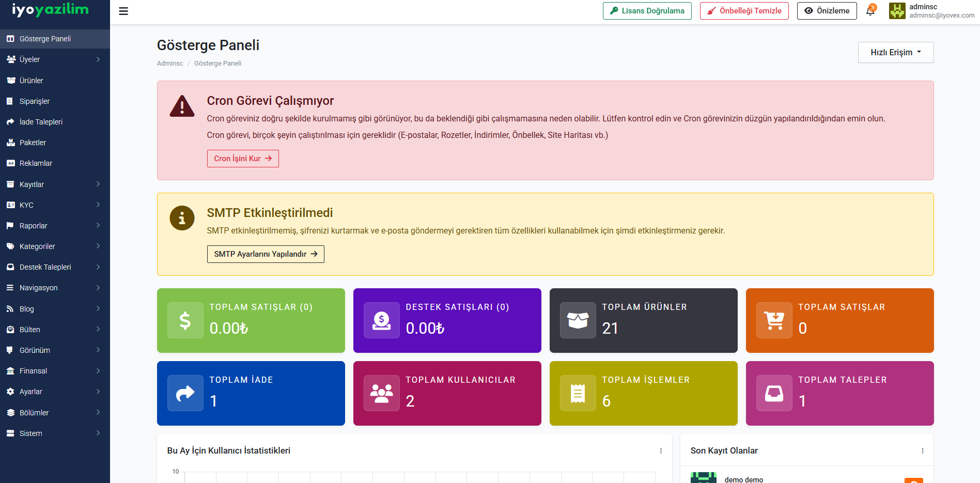The width and height of the screenshot is (980, 483).
Task: Click the Önbelleği Temizle button
Action: (x=744, y=11)
